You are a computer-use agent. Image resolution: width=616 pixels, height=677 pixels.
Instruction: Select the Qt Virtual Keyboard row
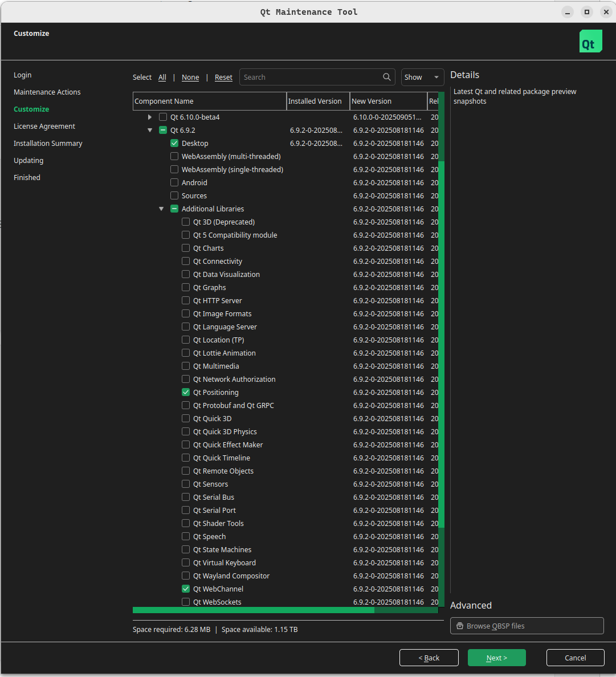pyautogui.click(x=285, y=562)
